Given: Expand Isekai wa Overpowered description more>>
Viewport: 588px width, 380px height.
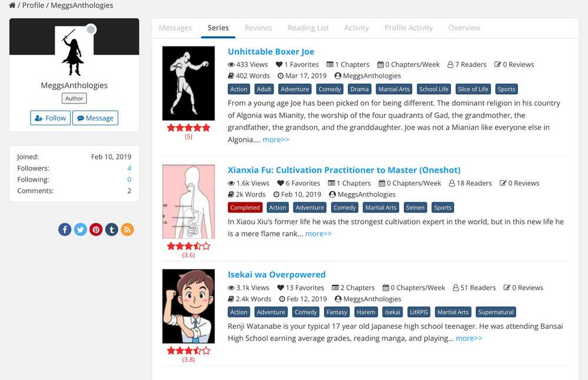Looking at the screenshot, I should pos(469,338).
